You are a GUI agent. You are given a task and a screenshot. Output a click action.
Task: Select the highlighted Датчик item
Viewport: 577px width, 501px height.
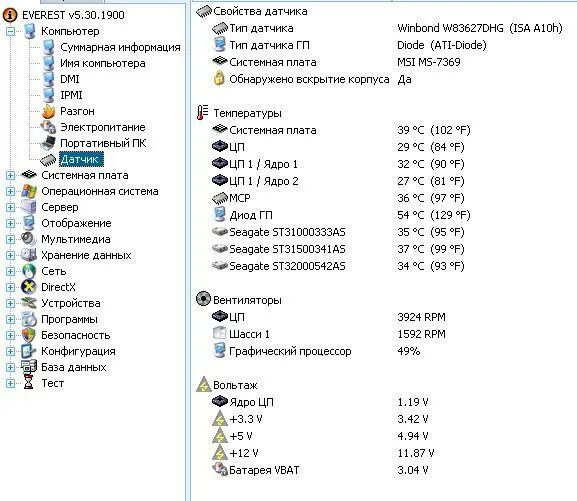[81, 159]
